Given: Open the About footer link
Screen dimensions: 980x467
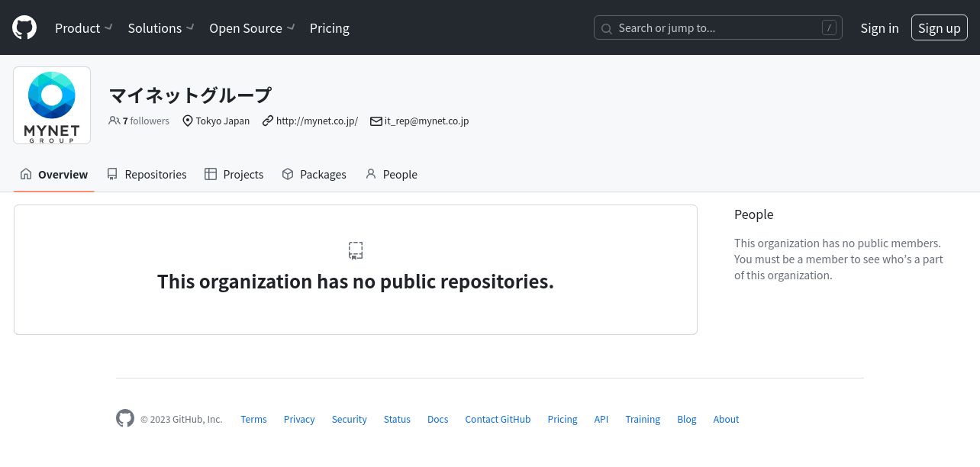Looking at the screenshot, I should [726, 419].
